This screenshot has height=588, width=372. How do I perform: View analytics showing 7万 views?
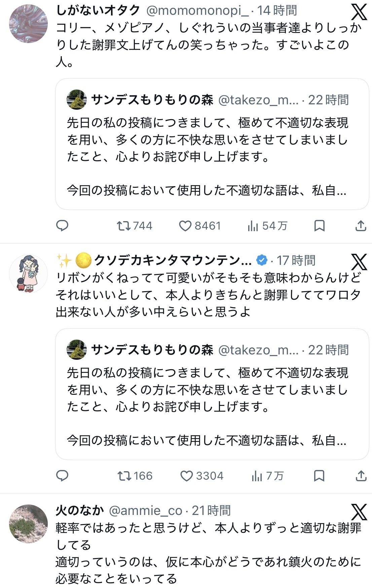tap(268, 476)
